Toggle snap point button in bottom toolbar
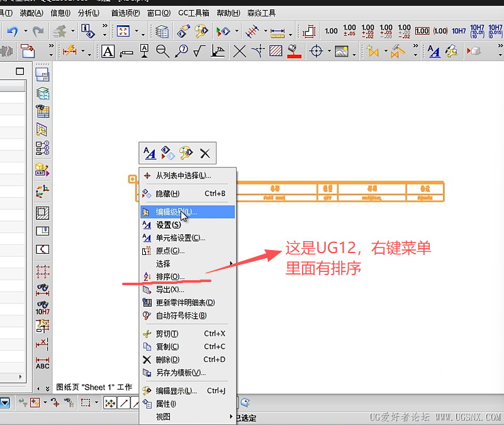 (110, 403)
